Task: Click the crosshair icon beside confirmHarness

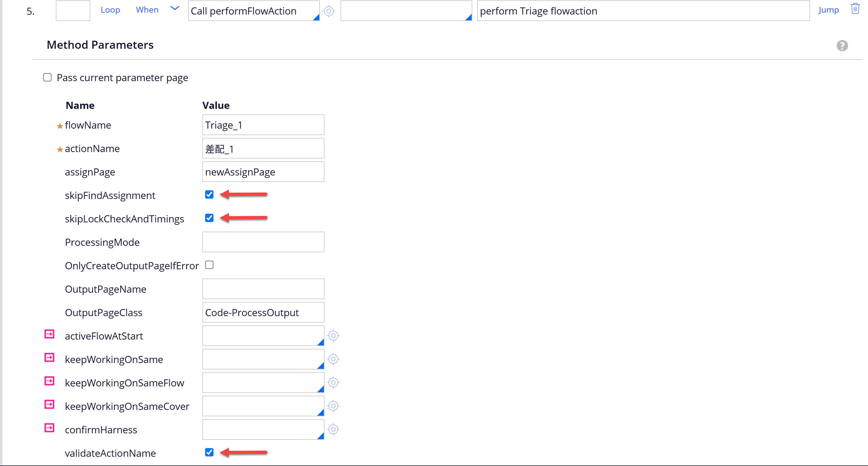Action: click(x=333, y=429)
